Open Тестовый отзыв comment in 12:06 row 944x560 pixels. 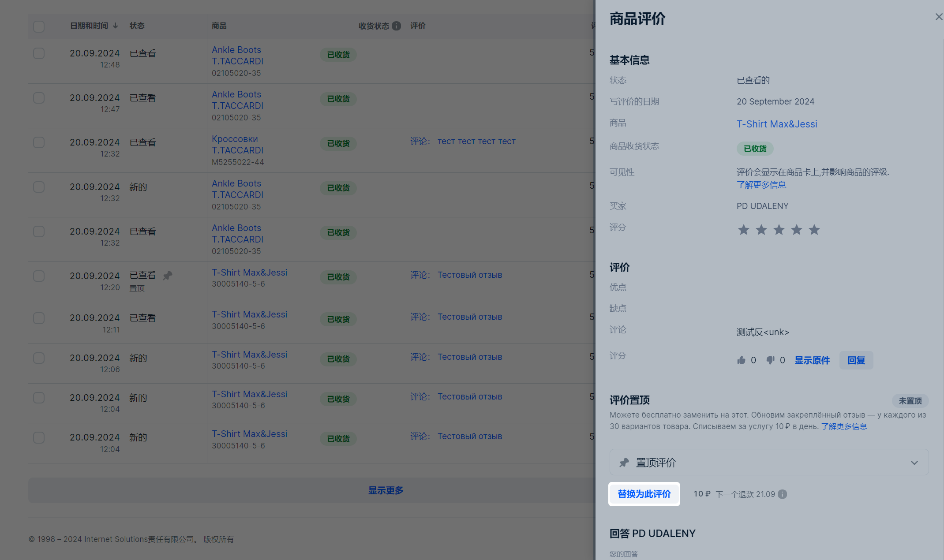470,357
